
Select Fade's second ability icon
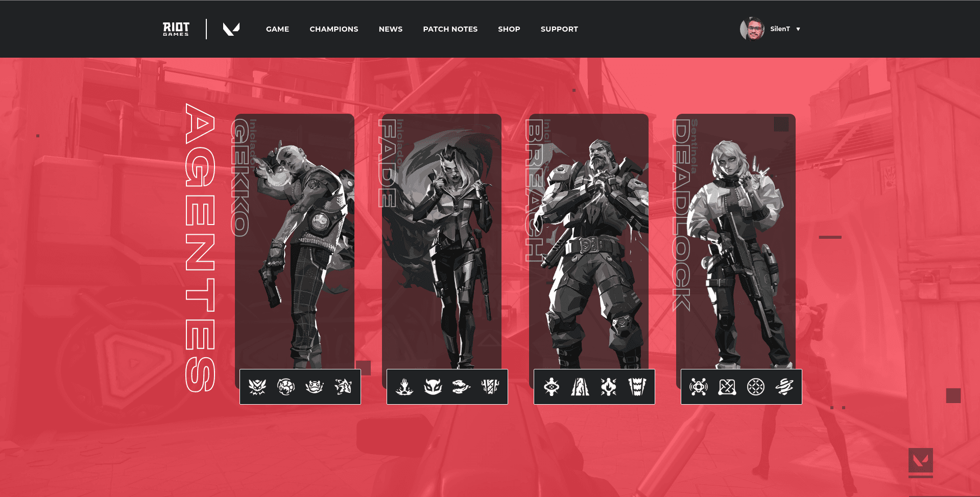coord(433,387)
